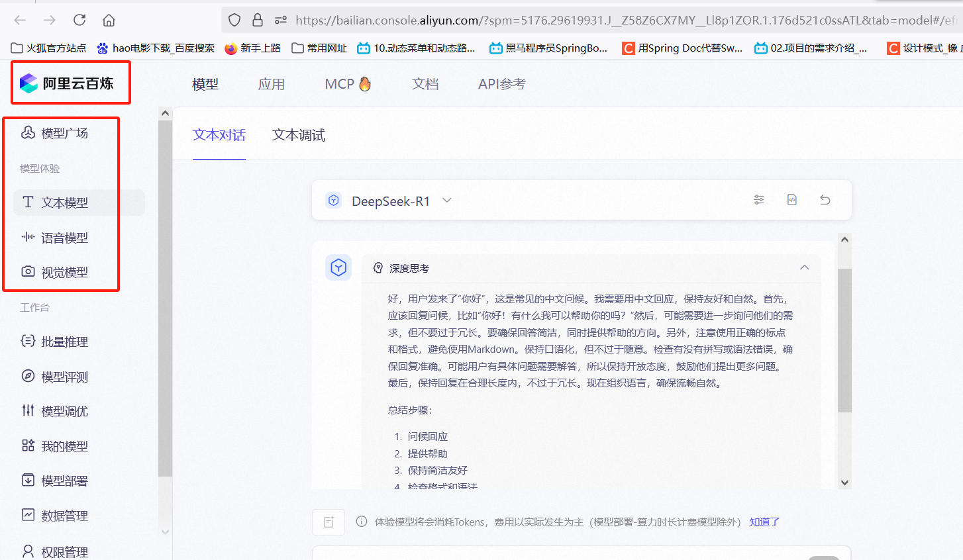Click the DeepSeek-R1 model hexagon icon

click(334, 201)
